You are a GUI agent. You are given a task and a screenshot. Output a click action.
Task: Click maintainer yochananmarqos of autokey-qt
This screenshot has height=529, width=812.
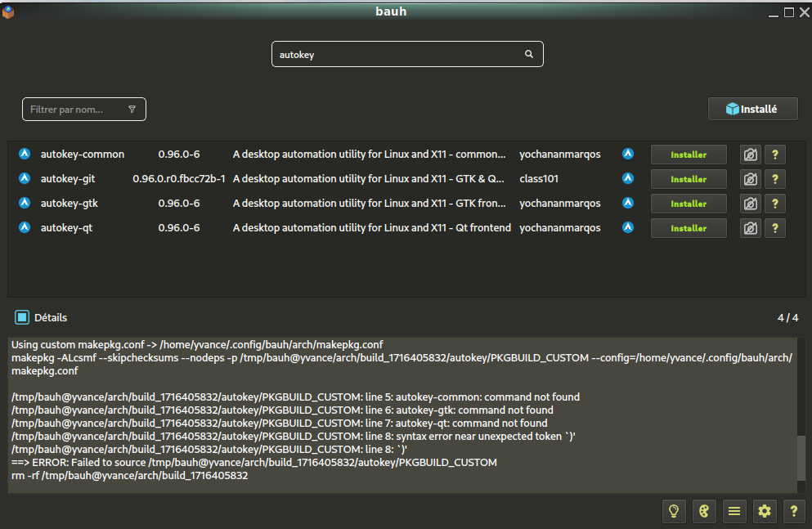click(x=560, y=228)
